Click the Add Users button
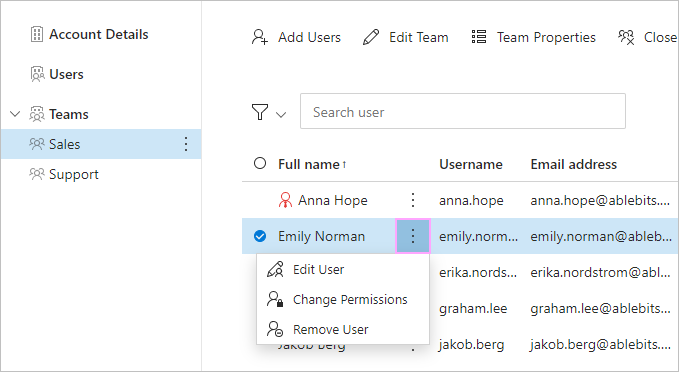 coord(296,37)
